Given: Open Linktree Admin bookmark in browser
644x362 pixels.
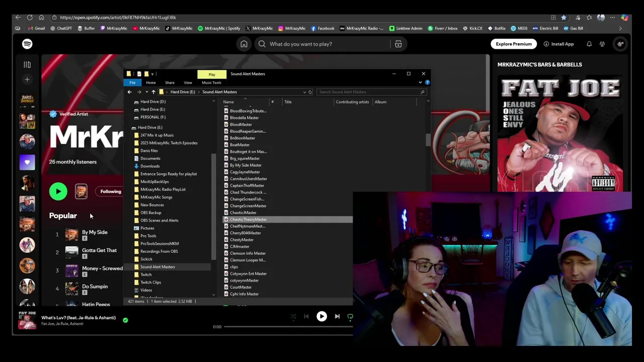Looking at the screenshot, I should click(x=406, y=28).
